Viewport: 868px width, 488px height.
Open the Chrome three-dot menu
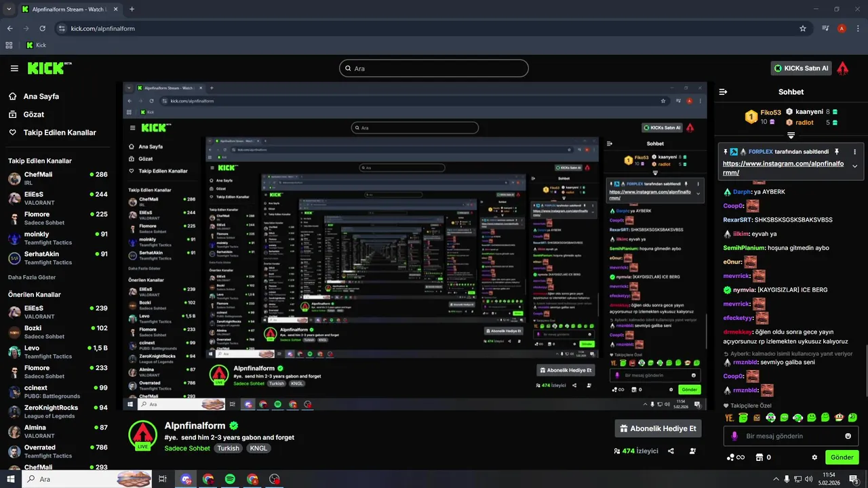click(x=856, y=28)
